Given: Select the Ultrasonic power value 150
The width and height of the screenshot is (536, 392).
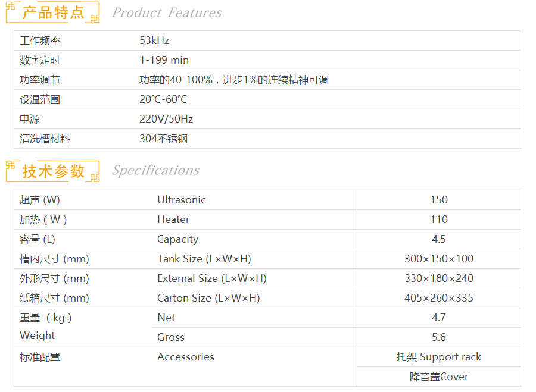Looking at the screenshot, I should point(439,200).
